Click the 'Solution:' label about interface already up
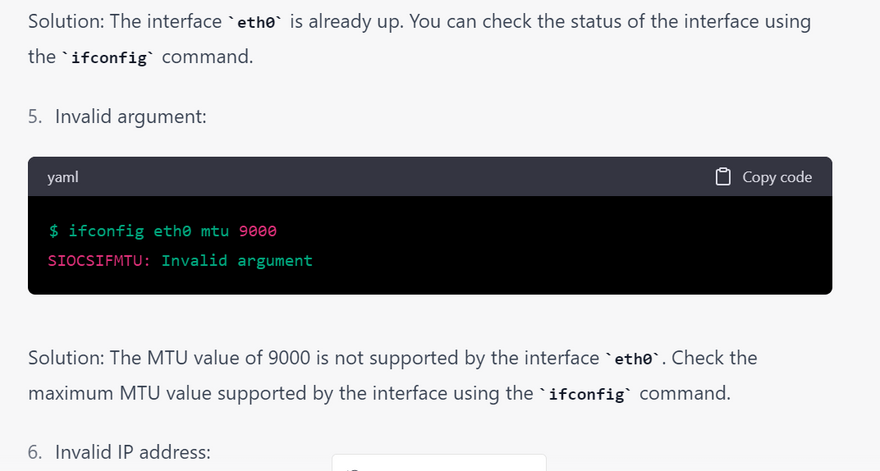 66,21
